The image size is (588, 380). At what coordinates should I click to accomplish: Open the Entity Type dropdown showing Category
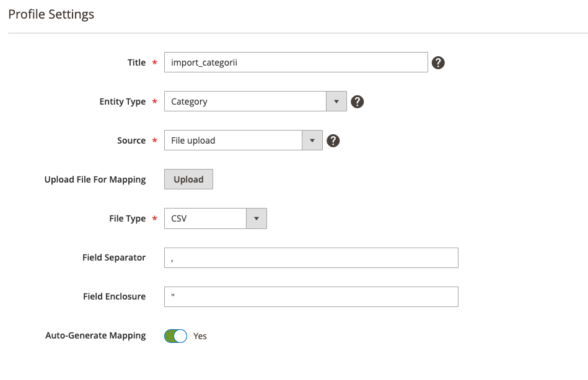255,101
